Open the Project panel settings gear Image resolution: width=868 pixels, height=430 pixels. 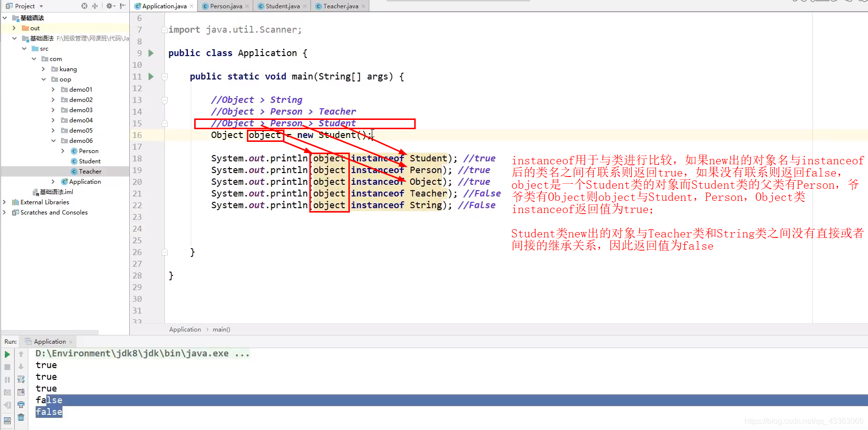coord(110,6)
